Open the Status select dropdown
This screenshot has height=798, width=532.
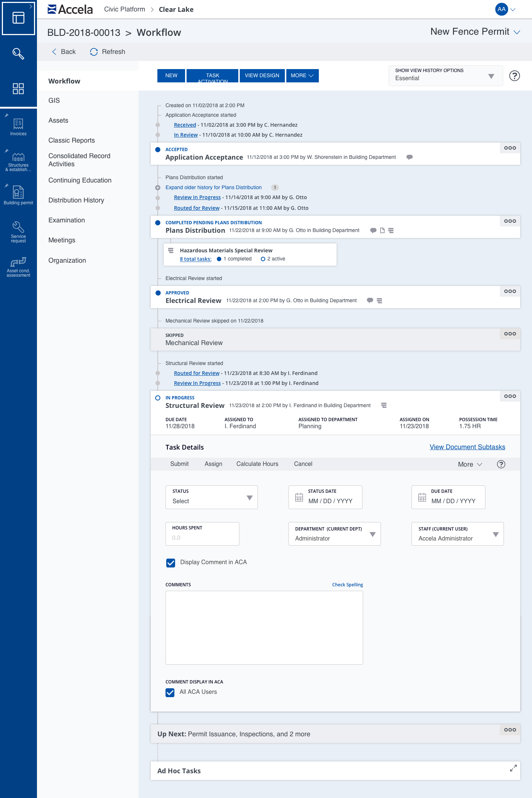(x=212, y=497)
